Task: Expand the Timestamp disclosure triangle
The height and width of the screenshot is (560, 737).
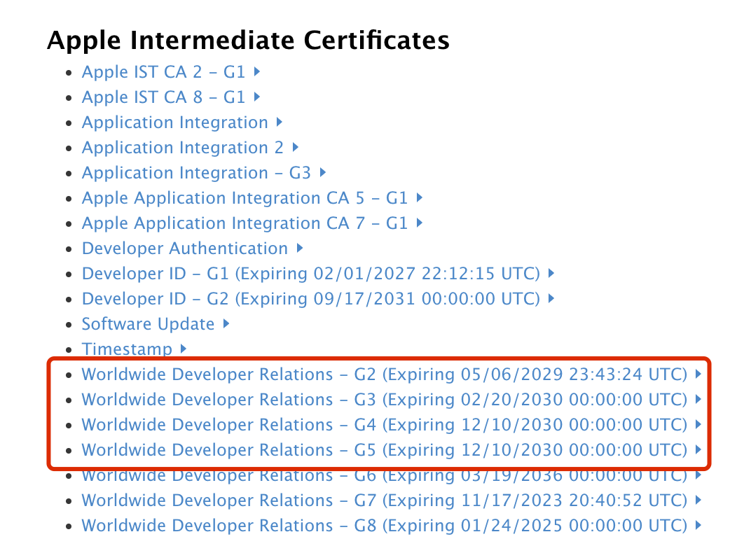Action: pyautogui.click(x=183, y=348)
